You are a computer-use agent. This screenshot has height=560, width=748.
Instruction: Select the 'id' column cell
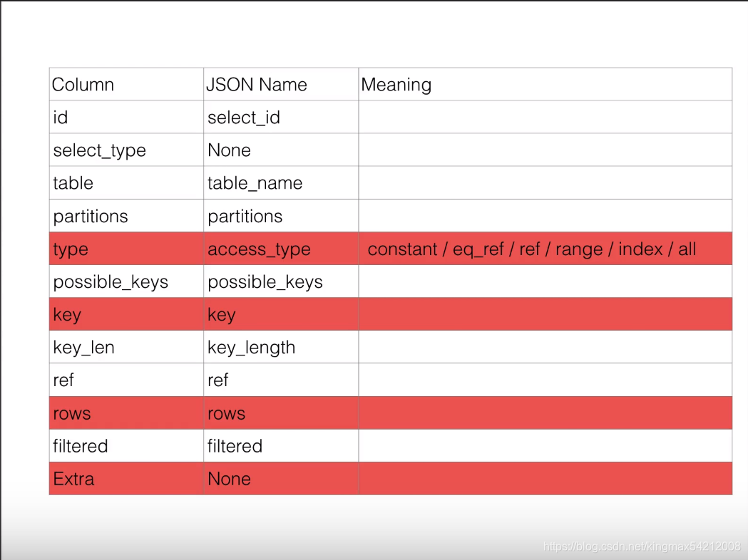126,118
